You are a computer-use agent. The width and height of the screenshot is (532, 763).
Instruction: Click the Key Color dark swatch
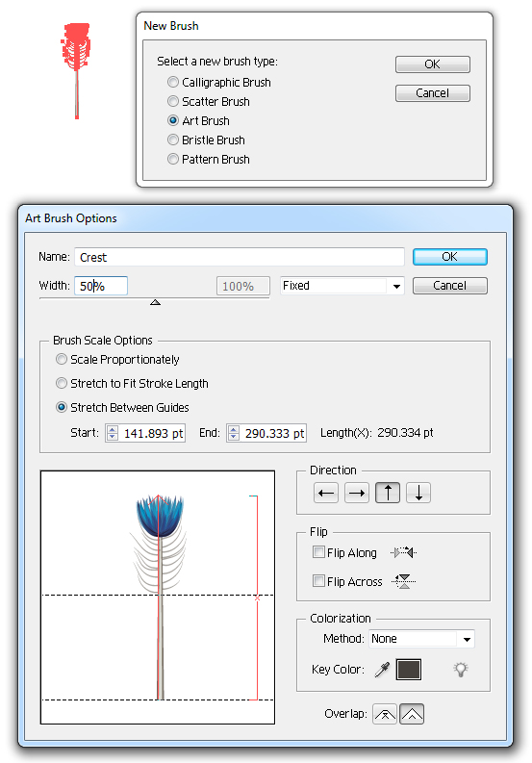(409, 670)
